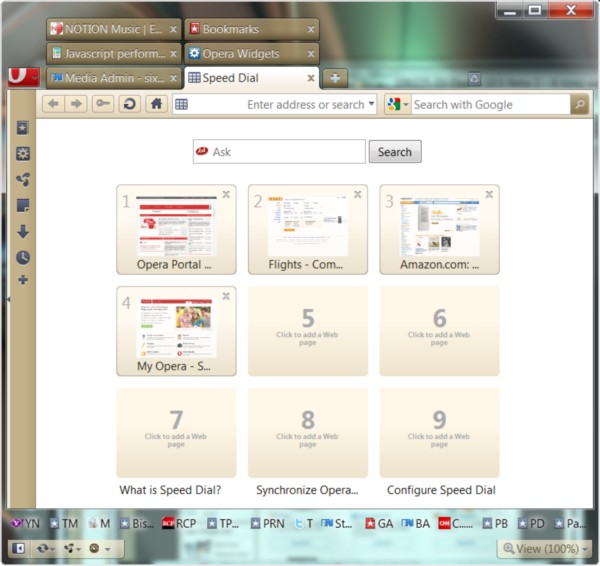The image size is (600, 566).
Task: Open the Configure Speed Dial link
Action: pyautogui.click(x=441, y=490)
